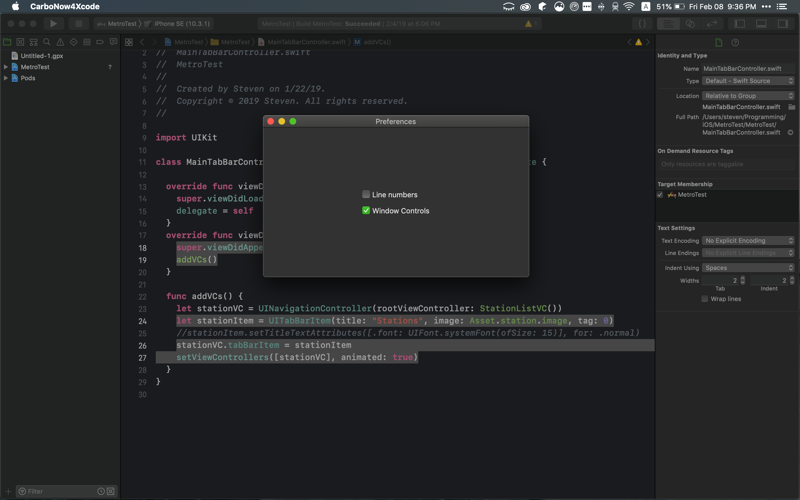The width and height of the screenshot is (800, 500).
Task: Open the Apple menu
Action: point(15,7)
